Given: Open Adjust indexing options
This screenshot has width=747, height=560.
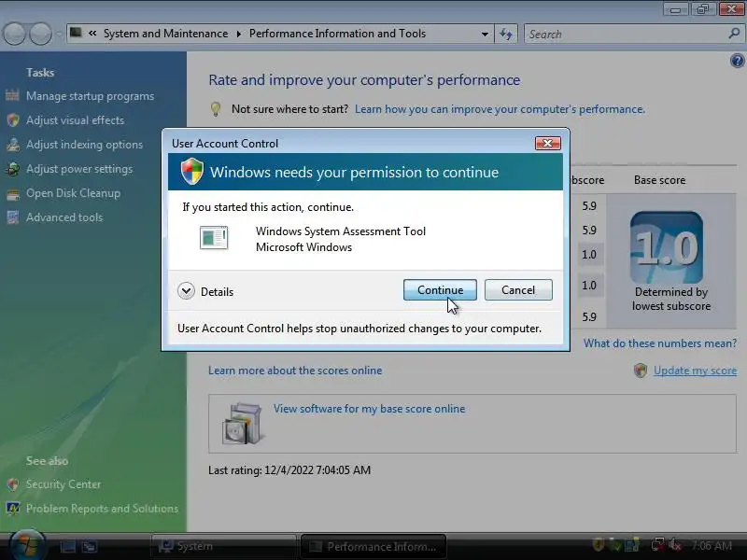Looking at the screenshot, I should (x=84, y=145).
